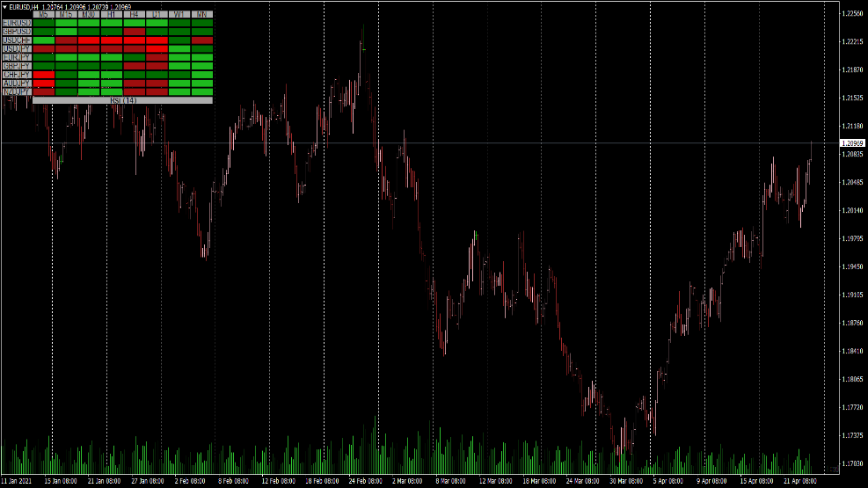Select the W1 timeframe header
The height and width of the screenshot is (488, 868).
[x=179, y=14]
